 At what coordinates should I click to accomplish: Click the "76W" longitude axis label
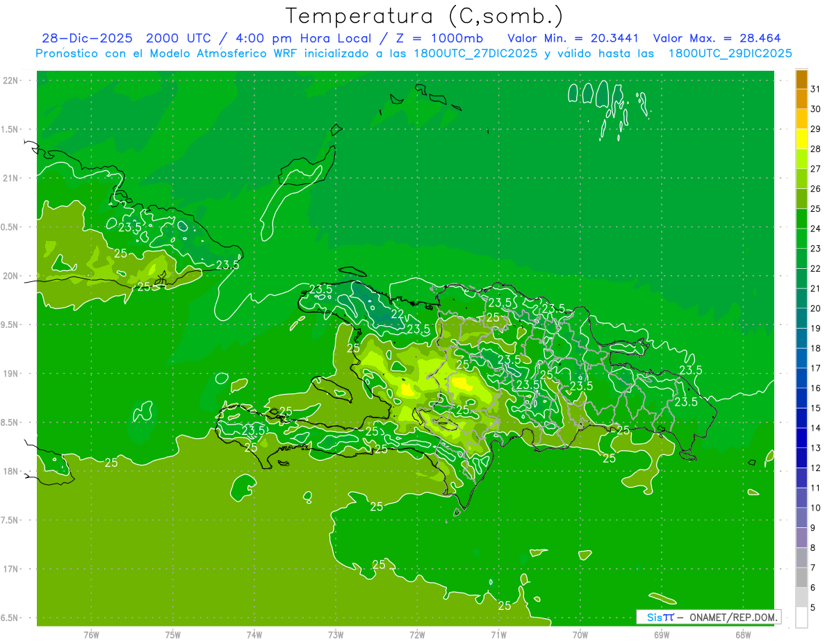(x=91, y=635)
